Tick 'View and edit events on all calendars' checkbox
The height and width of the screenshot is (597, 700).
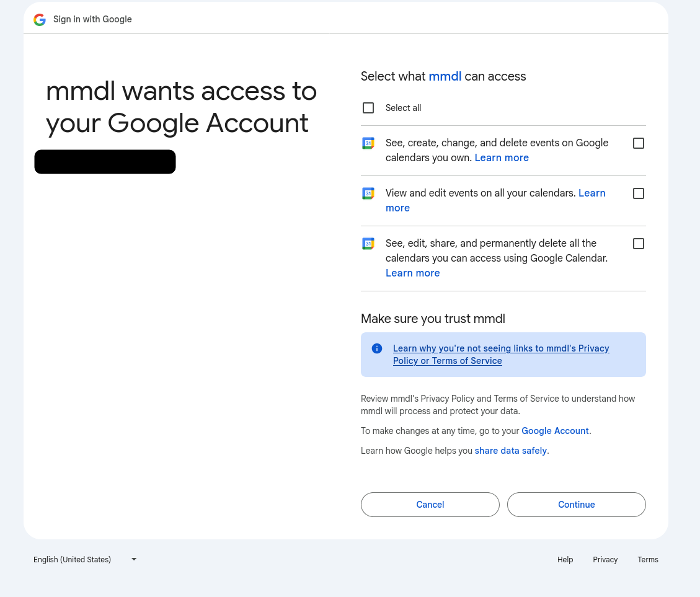(639, 193)
